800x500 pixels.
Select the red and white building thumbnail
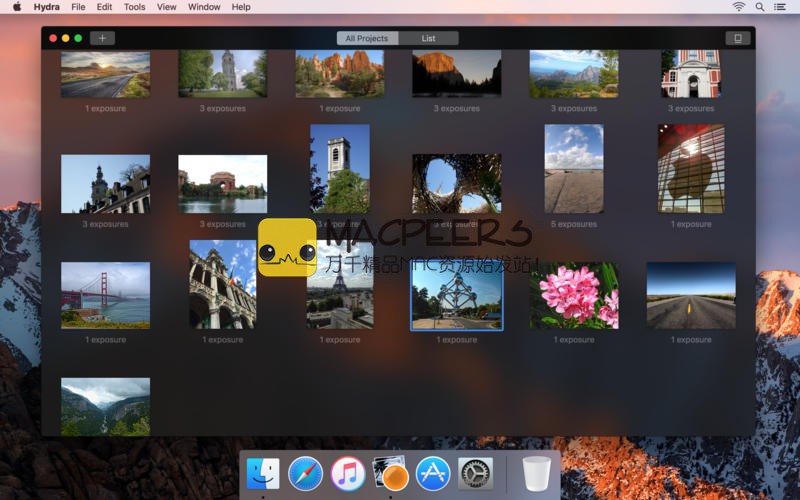tap(691, 73)
